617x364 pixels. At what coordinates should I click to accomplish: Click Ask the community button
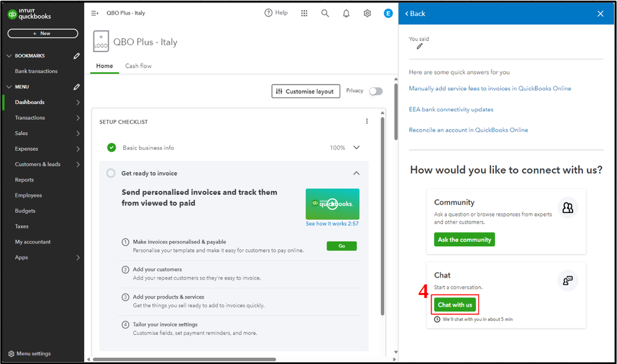(464, 239)
